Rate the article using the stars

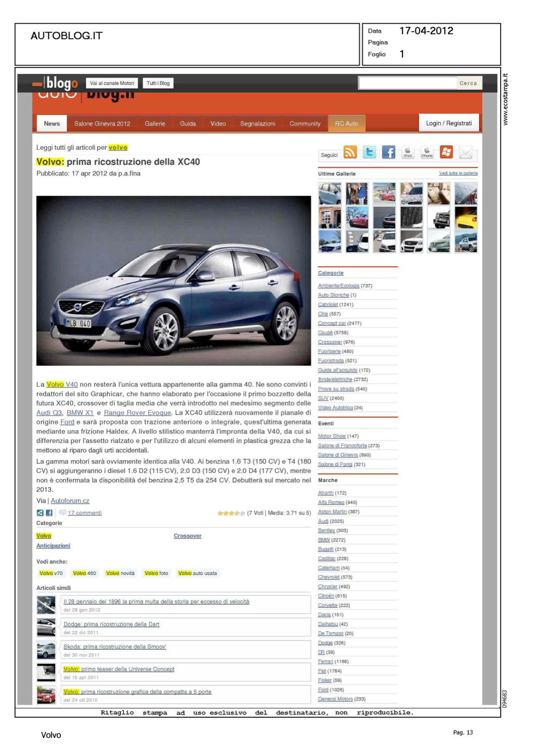click(x=231, y=513)
